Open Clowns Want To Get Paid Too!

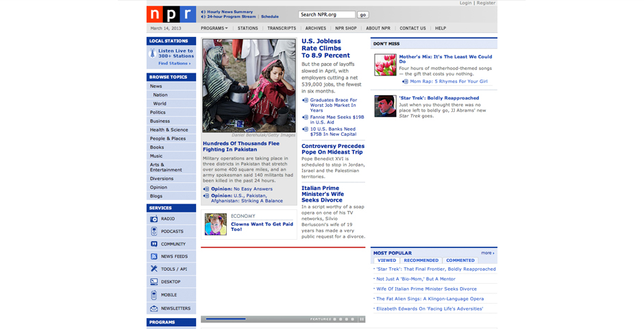click(262, 227)
